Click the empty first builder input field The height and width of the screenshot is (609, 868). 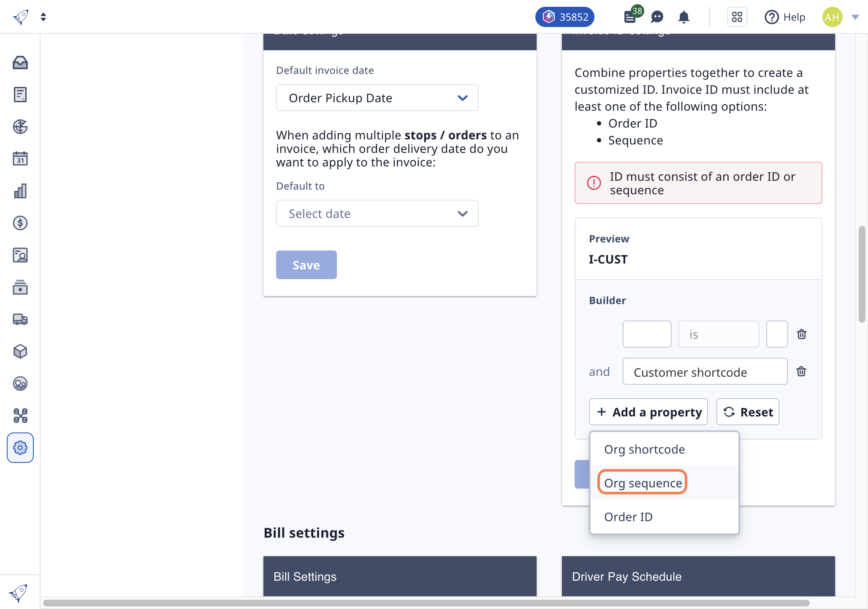coord(646,333)
